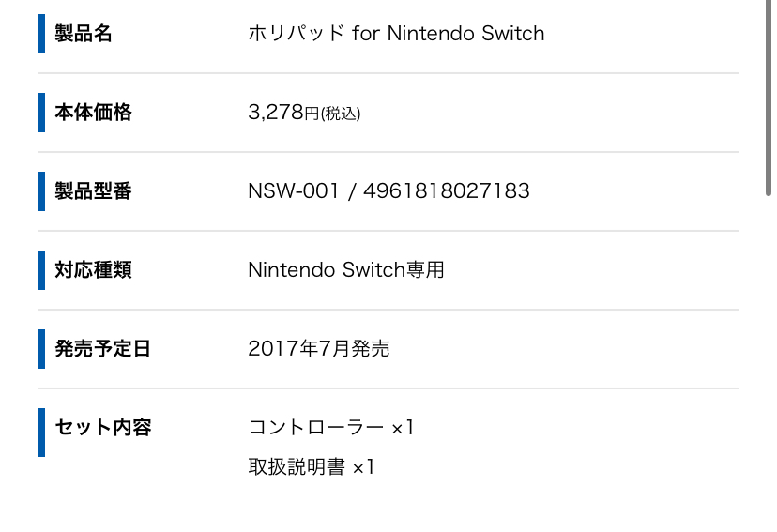777x532 pixels.
Task: Click the 製品名 label heading
Action: (x=84, y=34)
